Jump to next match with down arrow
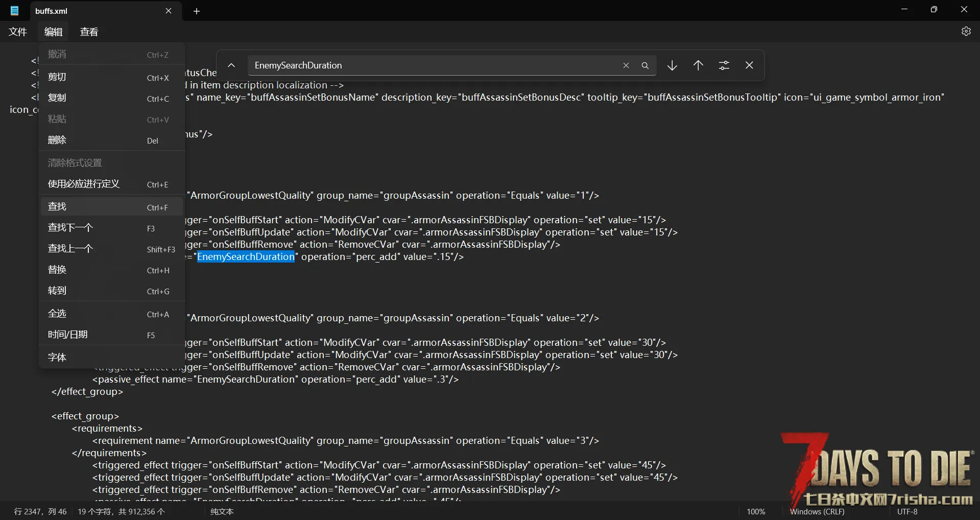980x520 pixels. [672, 65]
